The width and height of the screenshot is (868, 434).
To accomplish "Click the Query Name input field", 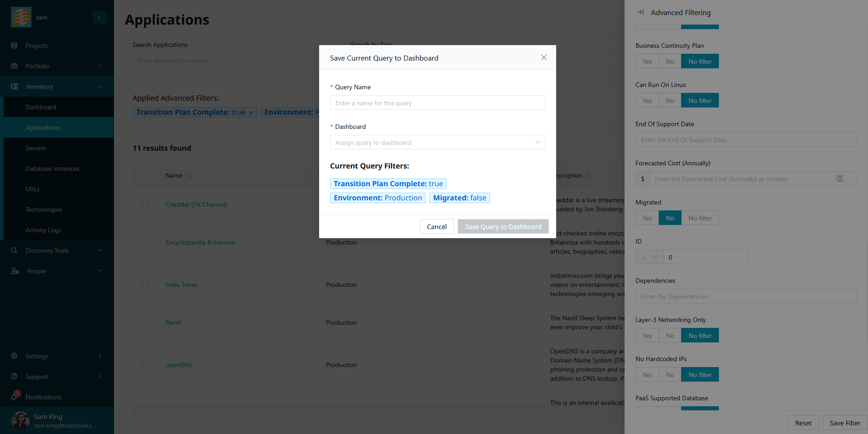I will (437, 103).
